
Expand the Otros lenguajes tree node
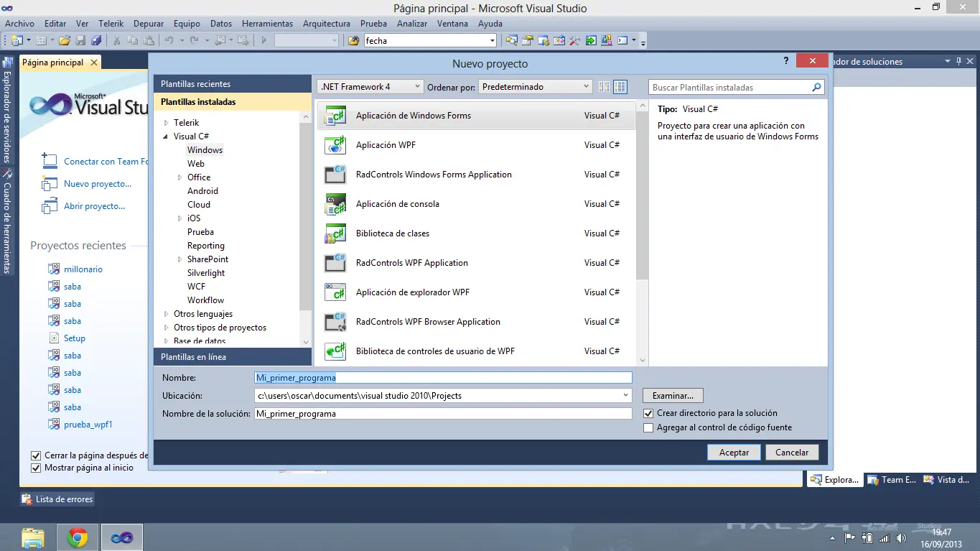(x=167, y=314)
